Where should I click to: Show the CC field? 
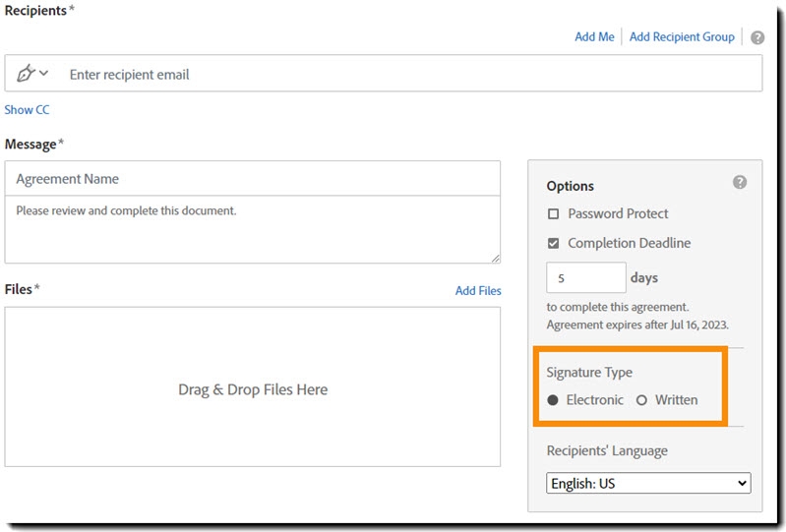27,110
